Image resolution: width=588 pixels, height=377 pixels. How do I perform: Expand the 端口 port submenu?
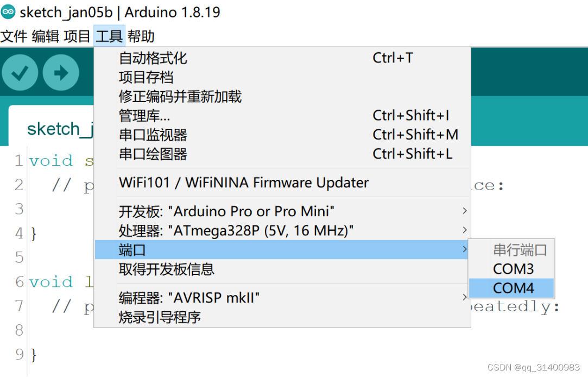282,249
